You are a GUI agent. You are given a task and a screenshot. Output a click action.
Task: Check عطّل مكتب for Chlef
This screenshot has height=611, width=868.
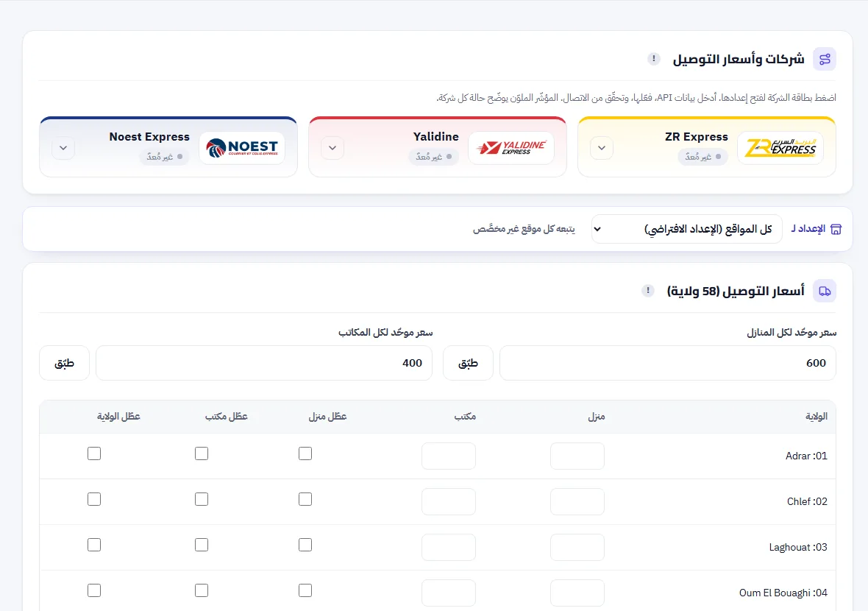tap(202, 499)
